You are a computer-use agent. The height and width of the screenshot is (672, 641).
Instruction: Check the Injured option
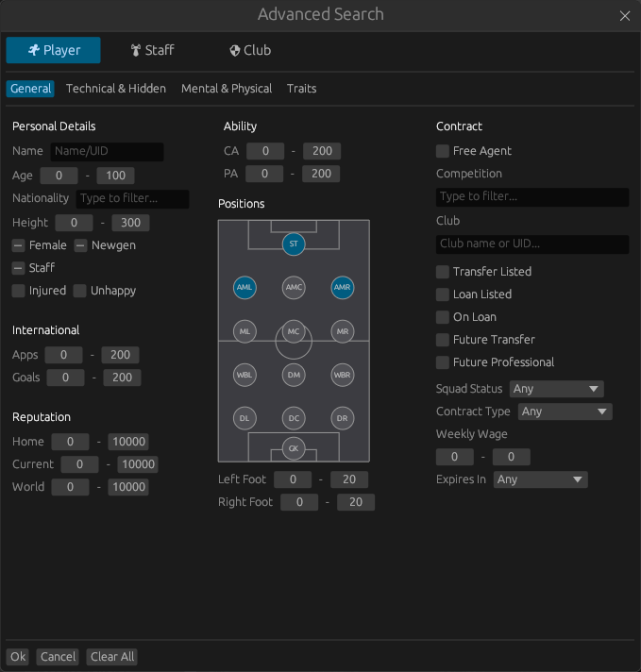tap(19, 291)
